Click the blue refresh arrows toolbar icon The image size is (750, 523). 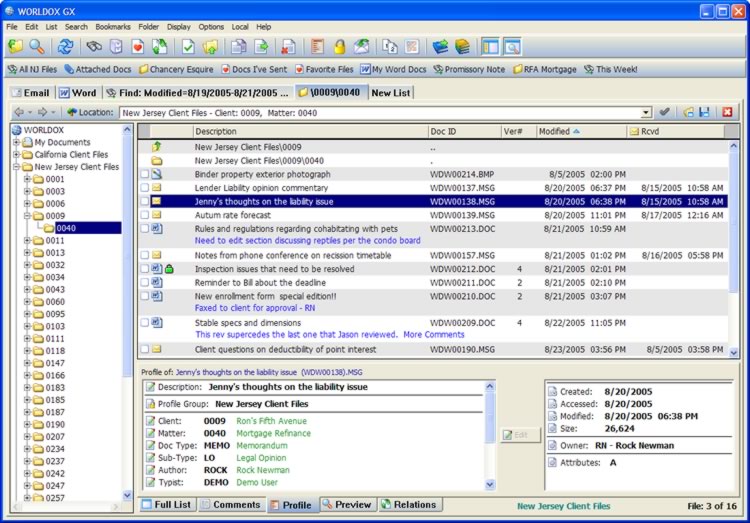pos(65,47)
